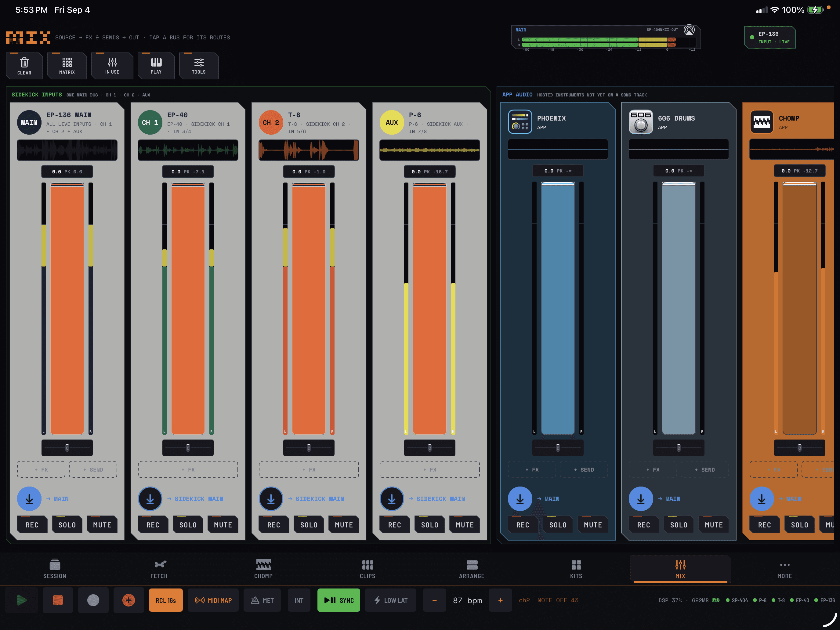The image size is (840, 630).
Task: Open Sidekick Main route on T-8 strip
Action: tap(316, 499)
